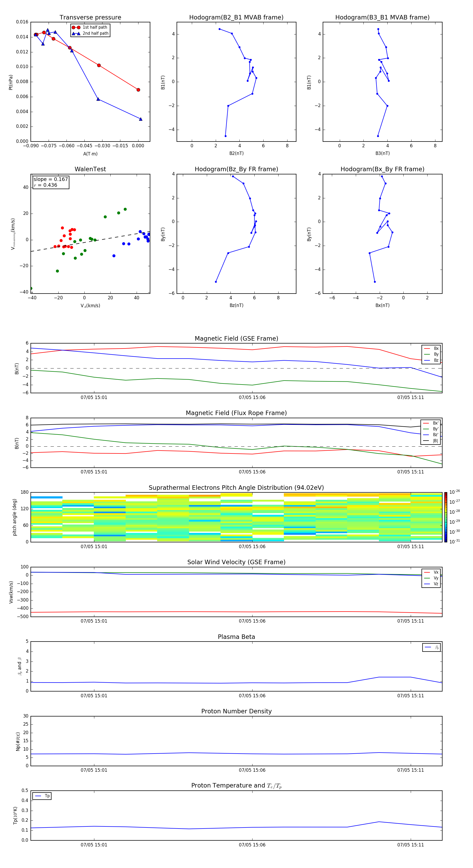Click the red Vx line in velocity panel
The height and width of the screenshot is (868, 473).
[236, 612]
